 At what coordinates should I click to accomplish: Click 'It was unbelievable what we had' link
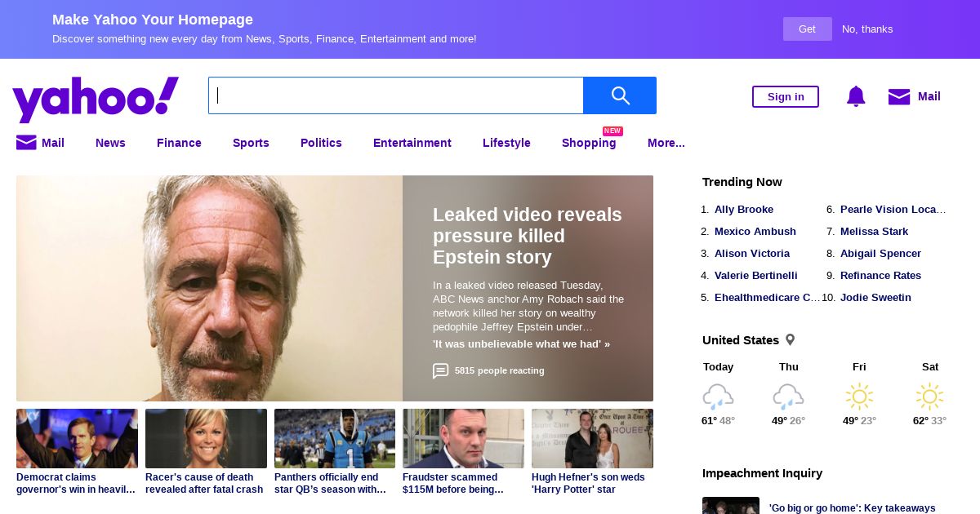(x=521, y=343)
